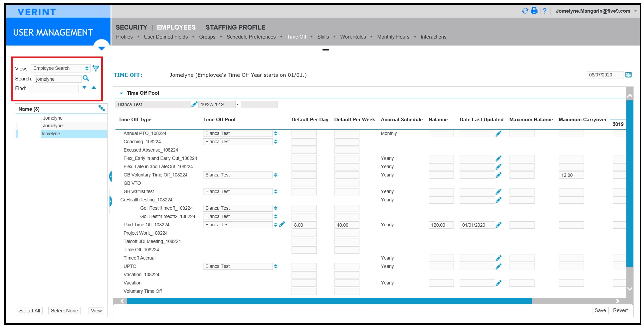This screenshot has height=330, width=644.
Task: Open the Schedule Preferences tab
Action: pyautogui.click(x=251, y=37)
